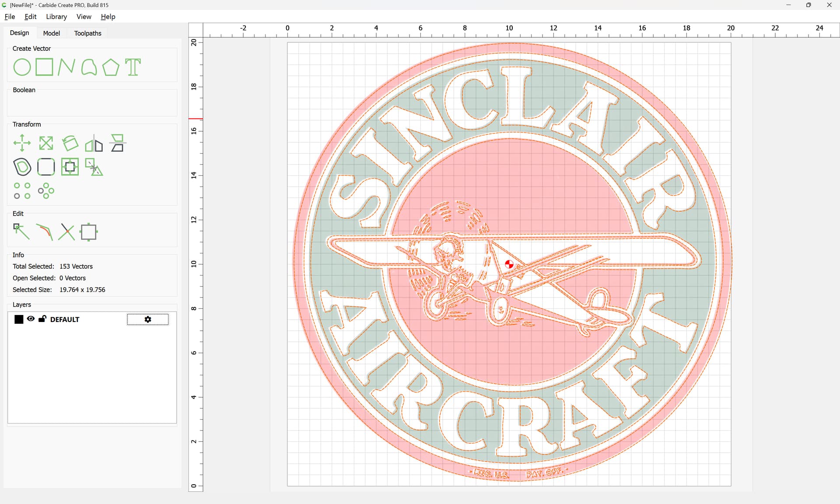This screenshot has height=504, width=840.
Task: Open the Help menu
Action: [x=108, y=17]
